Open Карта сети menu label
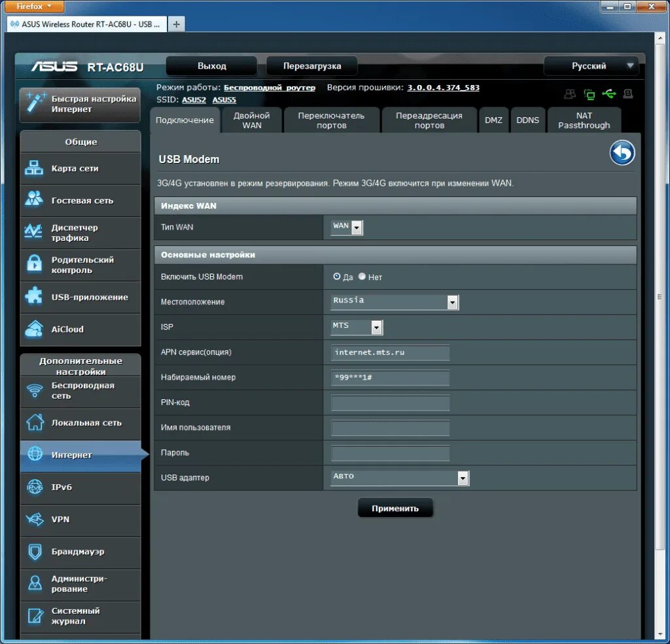The height and width of the screenshot is (644, 670). [75, 168]
